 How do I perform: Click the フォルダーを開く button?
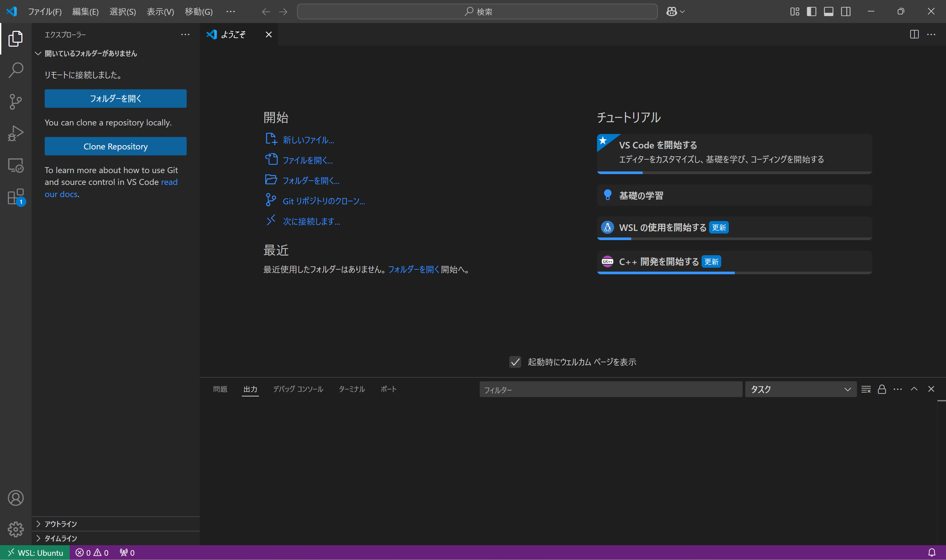tap(115, 98)
